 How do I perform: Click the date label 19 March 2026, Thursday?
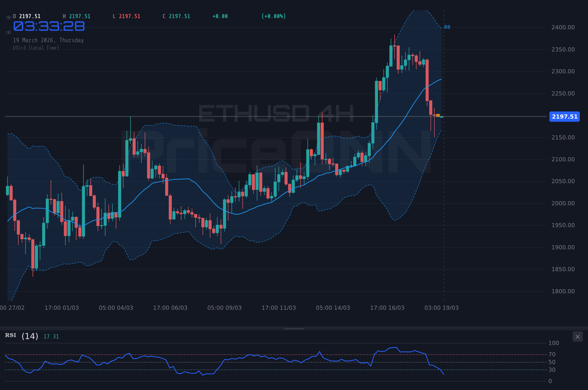pyautogui.click(x=48, y=40)
